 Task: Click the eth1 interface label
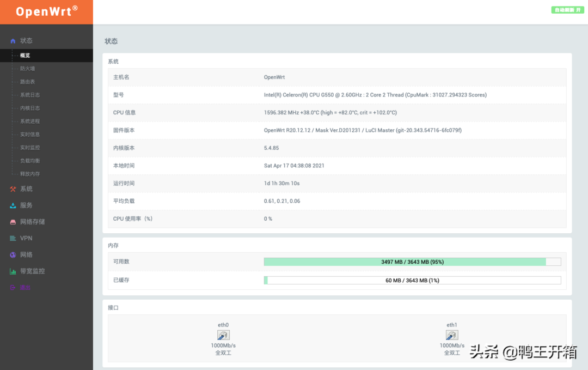tap(452, 325)
